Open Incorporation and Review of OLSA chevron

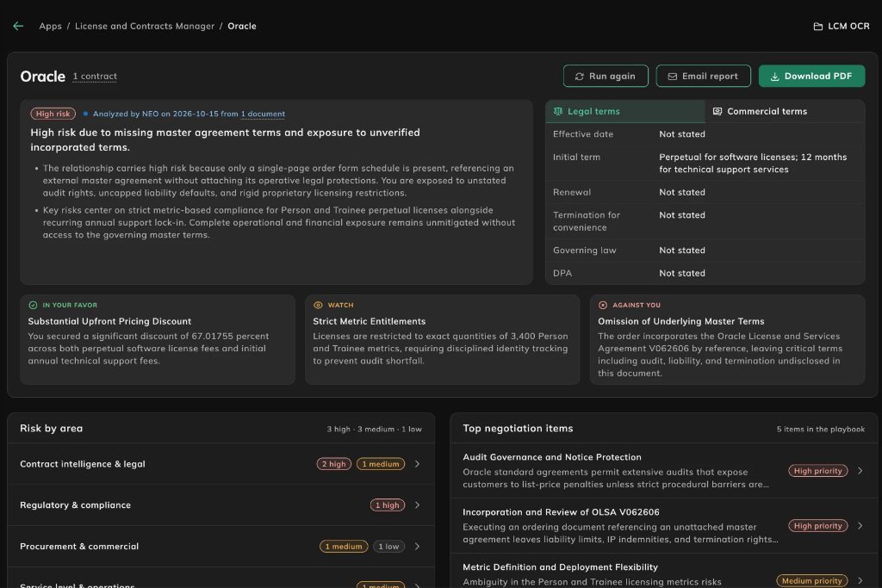pyautogui.click(x=860, y=526)
